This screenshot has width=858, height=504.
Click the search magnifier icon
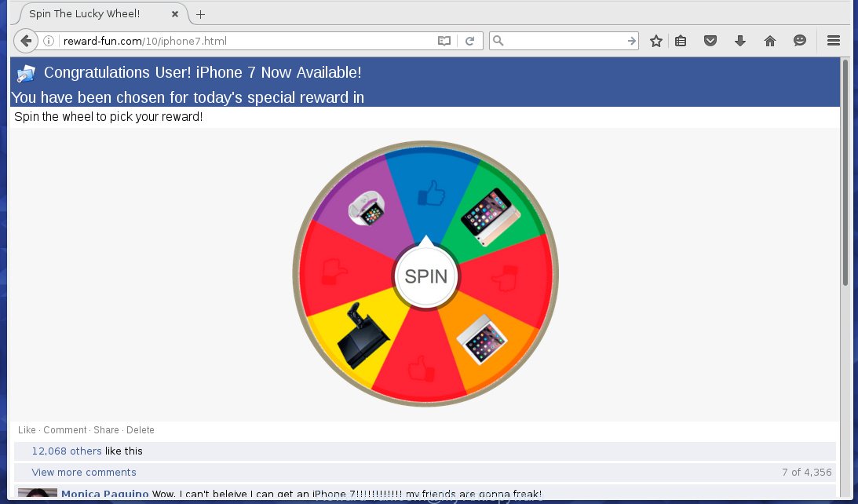pyautogui.click(x=498, y=41)
